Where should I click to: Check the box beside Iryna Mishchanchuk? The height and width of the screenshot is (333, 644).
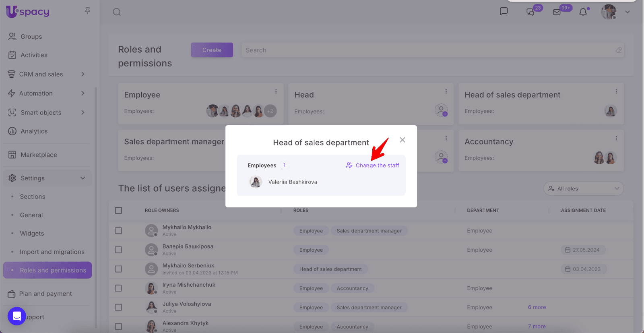pyautogui.click(x=118, y=288)
